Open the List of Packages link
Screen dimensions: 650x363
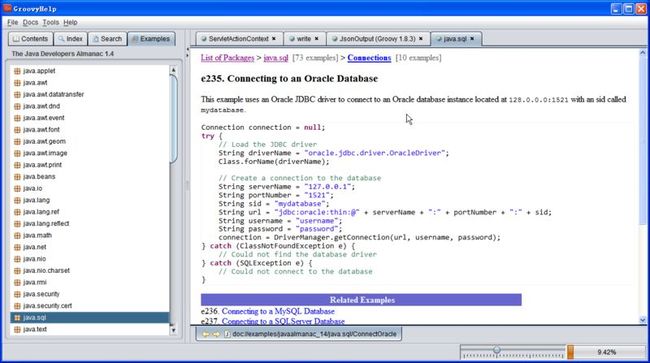click(x=228, y=58)
